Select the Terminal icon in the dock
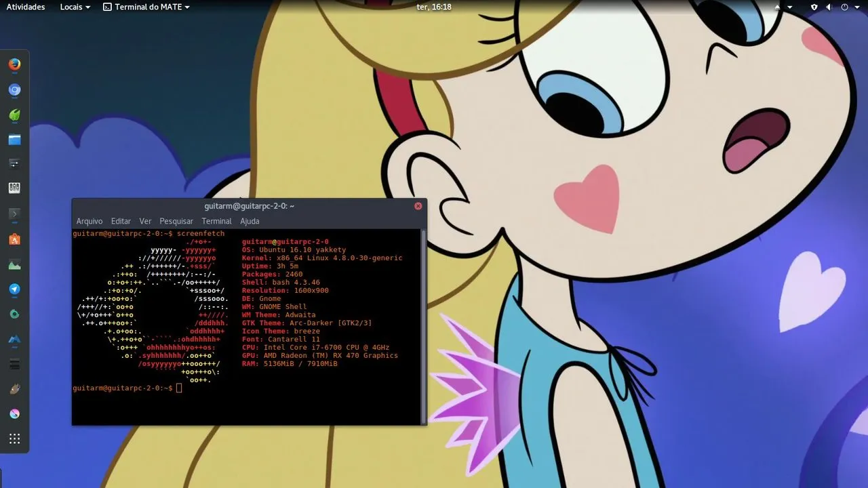Screen dimensions: 868x488 point(14,213)
